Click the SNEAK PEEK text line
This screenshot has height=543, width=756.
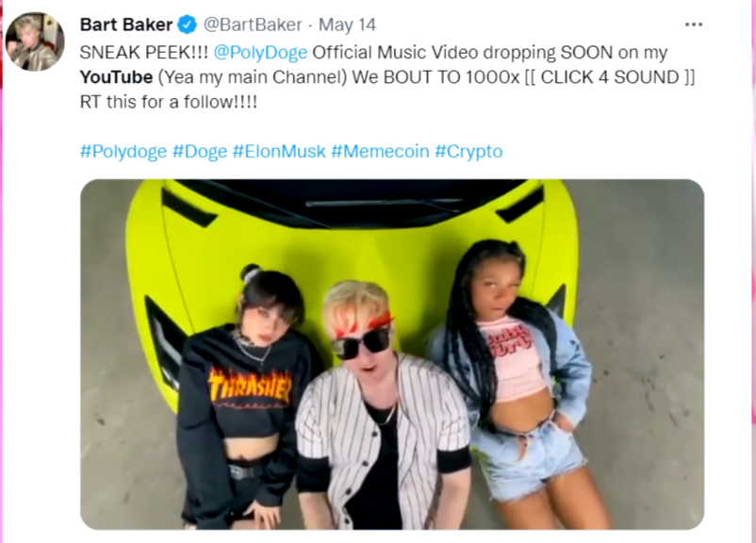click(373, 53)
